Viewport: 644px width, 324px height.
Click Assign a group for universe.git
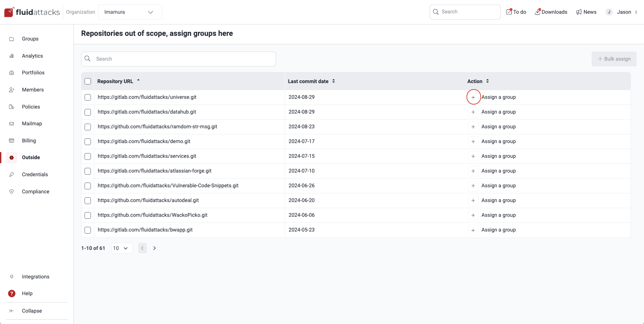click(498, 97)
